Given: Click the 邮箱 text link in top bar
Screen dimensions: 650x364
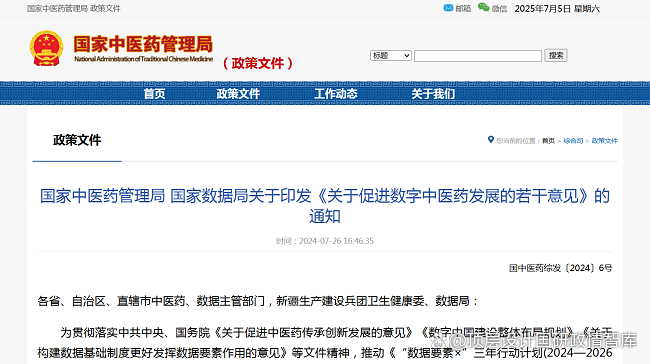Looking at the screenshot, I should click(x=463, y=9).
